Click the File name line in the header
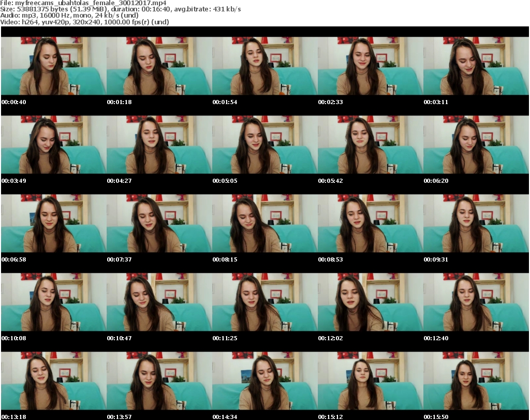The height and width of the screenshot is (420, 530). tap(83, 3)
